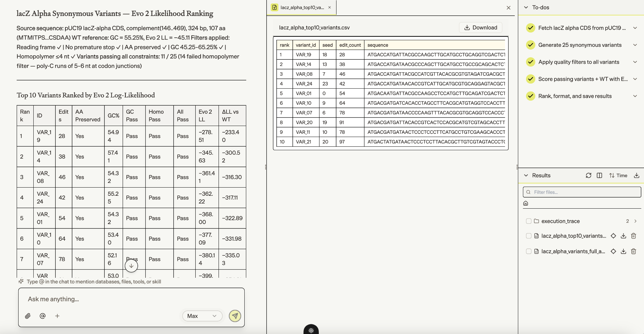Viewport: 644px width, 334px height.
Task: Expand Fetch lacZ alpha CDS to-do details
Action: click(635, 28)
